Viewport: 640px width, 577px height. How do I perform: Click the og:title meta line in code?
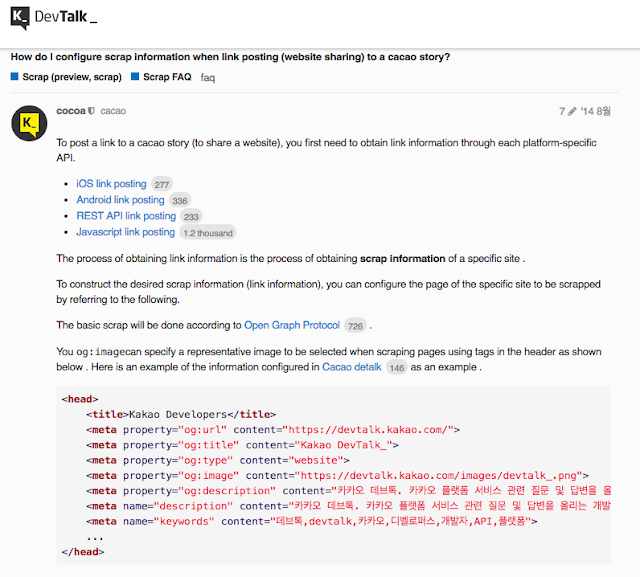242,445
